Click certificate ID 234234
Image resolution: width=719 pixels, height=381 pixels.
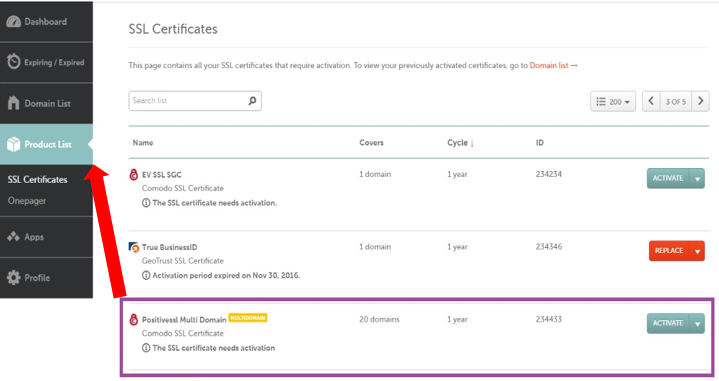pyautogui.click(x=548, y=174)
